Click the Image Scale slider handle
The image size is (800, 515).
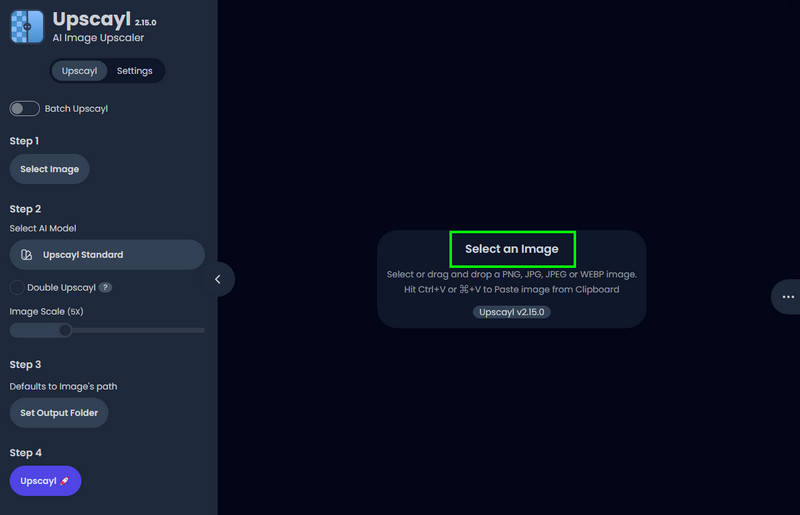pyautogui.click(x=65, y=330)
